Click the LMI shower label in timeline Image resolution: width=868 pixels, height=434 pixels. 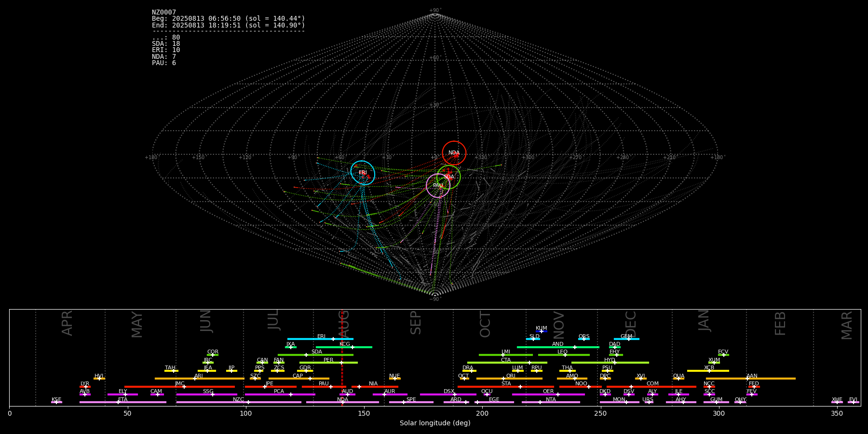click(x=505, y=352)
